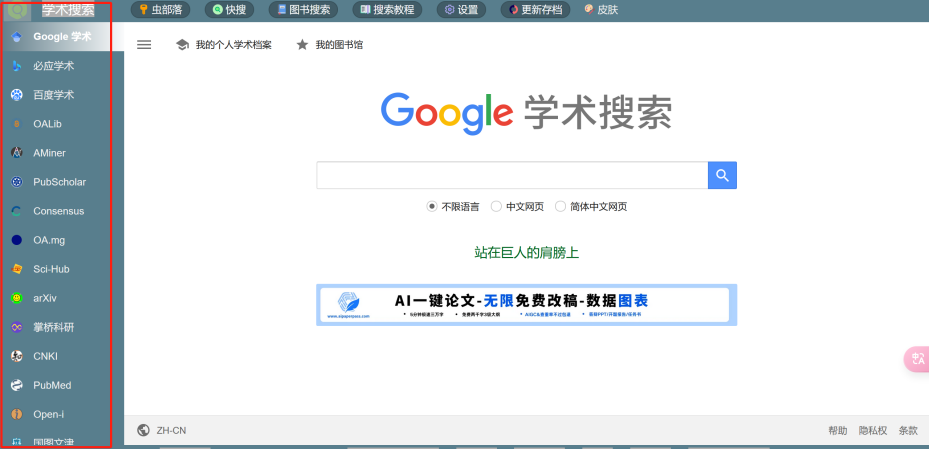Screen dimensions: 929x449
Task: Click the 更新存档 toolbar button
Action: click(535, 9)
